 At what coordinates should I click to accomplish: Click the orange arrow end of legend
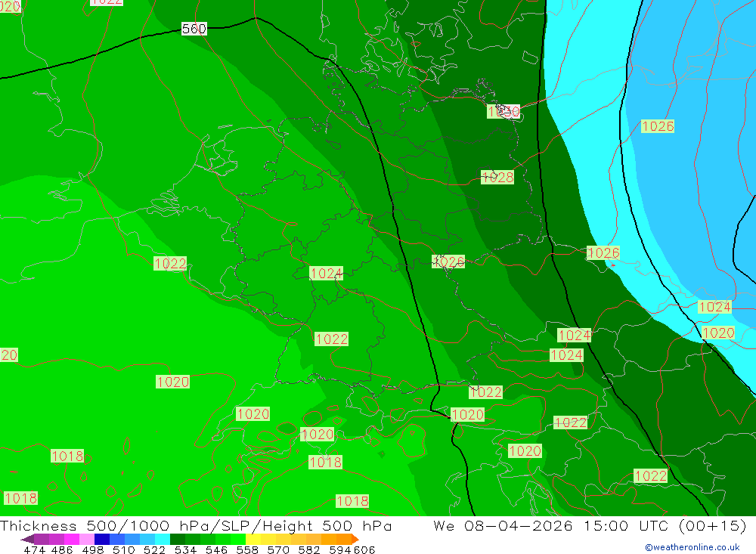[355, 539]
